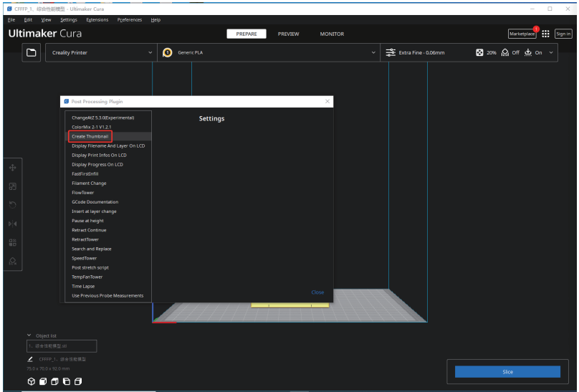This screenshot has width=579, height=392.
Task: Click the open file folder icon
Action: click(32, 52)
